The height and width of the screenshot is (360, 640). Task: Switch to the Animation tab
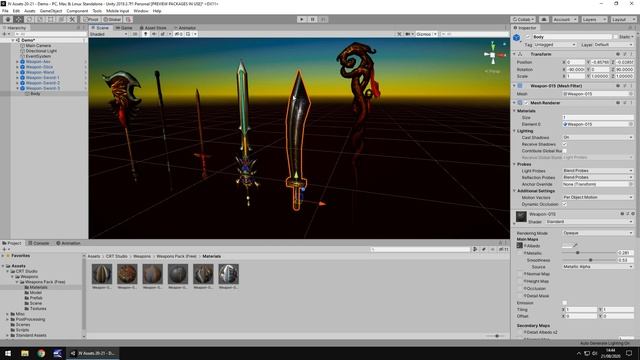point(68,243)
